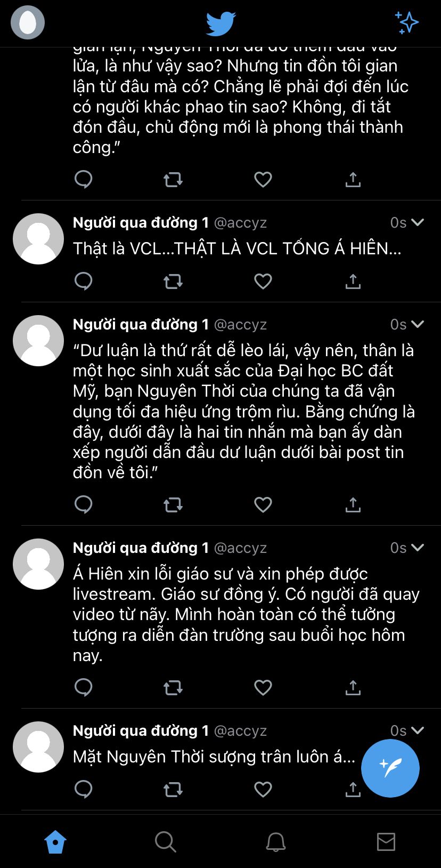Open the @accyz handle on "Á Hiên" tweet
441x868 pixels.
[x=240, y=548]
